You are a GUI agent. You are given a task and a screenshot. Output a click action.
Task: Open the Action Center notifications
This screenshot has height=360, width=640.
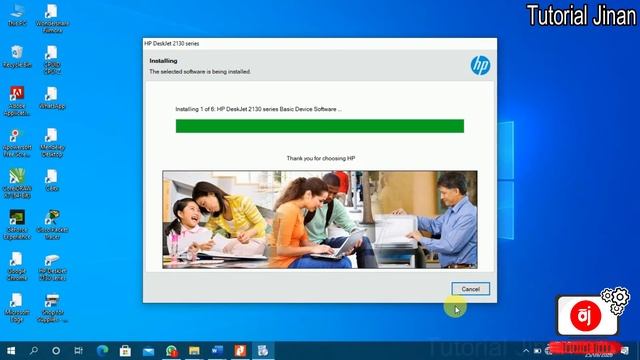click(x=625, y=351)
